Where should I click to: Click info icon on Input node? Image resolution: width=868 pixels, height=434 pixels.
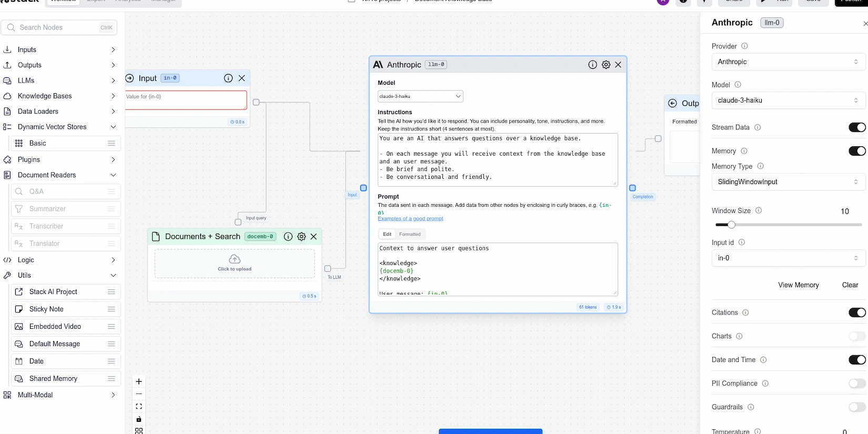[228, 78]
